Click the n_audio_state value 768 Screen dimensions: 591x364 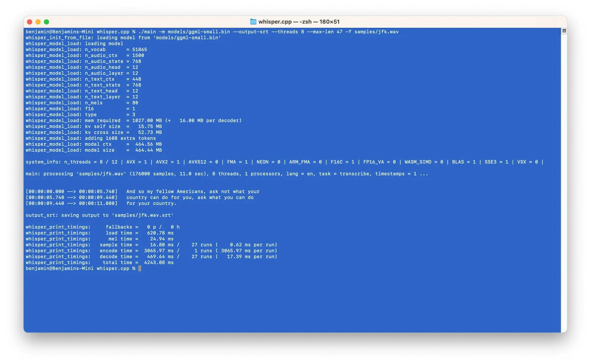137,61
